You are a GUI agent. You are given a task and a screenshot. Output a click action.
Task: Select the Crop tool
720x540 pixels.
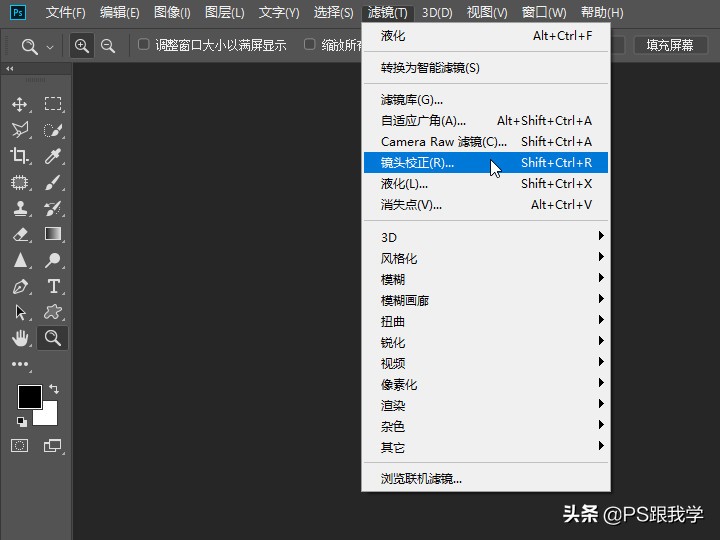point(19,156)
